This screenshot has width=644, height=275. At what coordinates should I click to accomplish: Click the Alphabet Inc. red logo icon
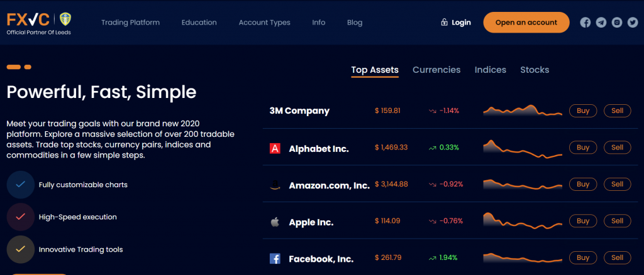[275, 149]
